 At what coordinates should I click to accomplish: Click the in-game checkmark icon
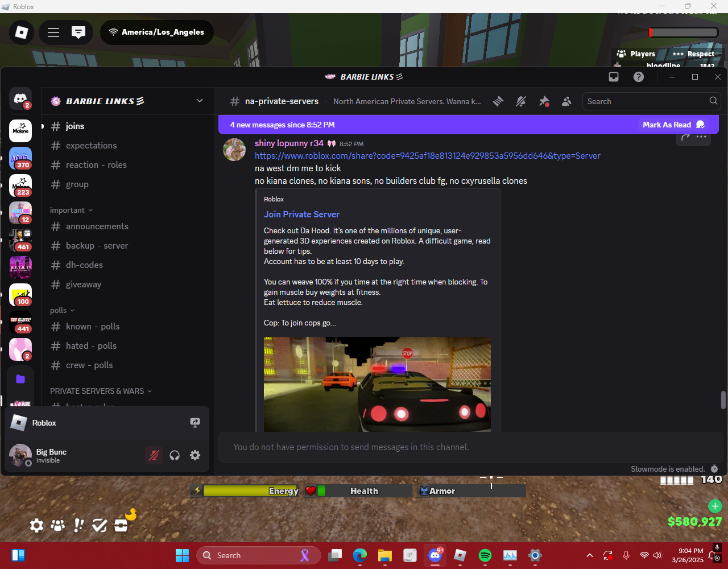(x=100, y=525)
